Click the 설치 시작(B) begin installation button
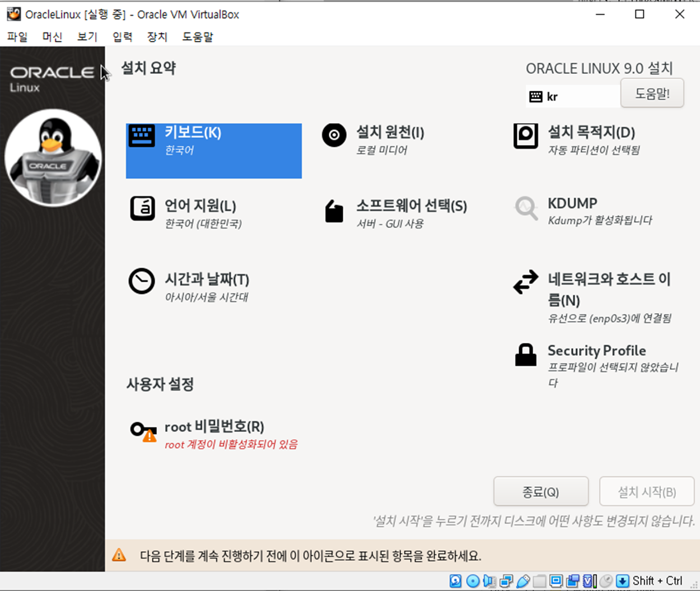 click(647, 492)
